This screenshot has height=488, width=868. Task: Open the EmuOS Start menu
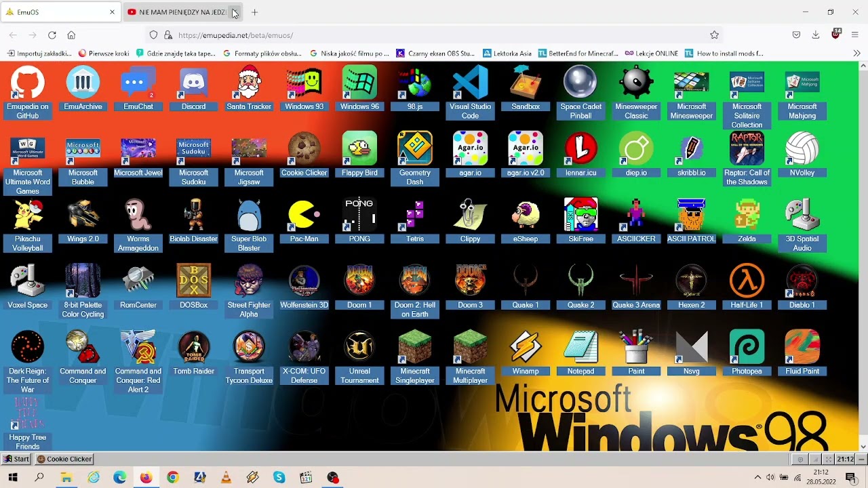coord(17,459)
